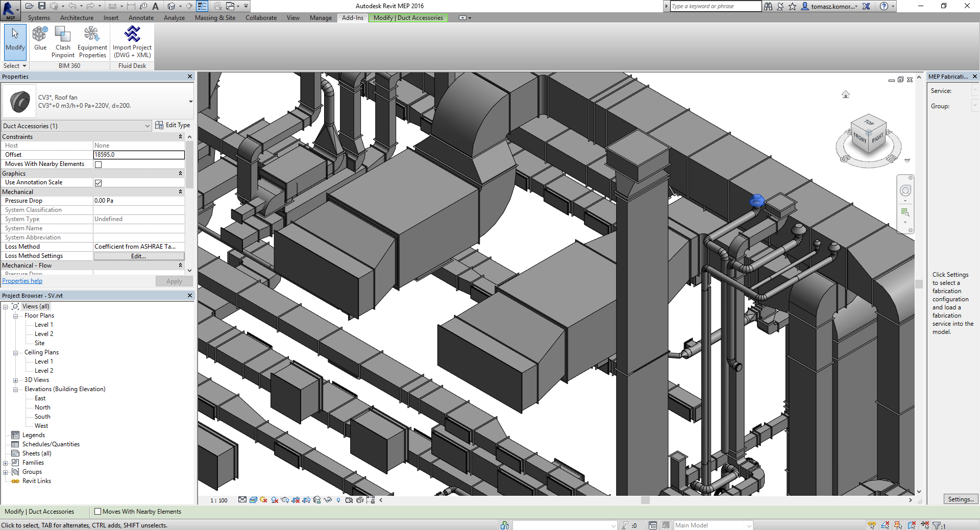Viewport: 980px width, 530px height.
Task: Enable Moves With Nearby Elements in Properties
Action: click(x=99, y=164)
